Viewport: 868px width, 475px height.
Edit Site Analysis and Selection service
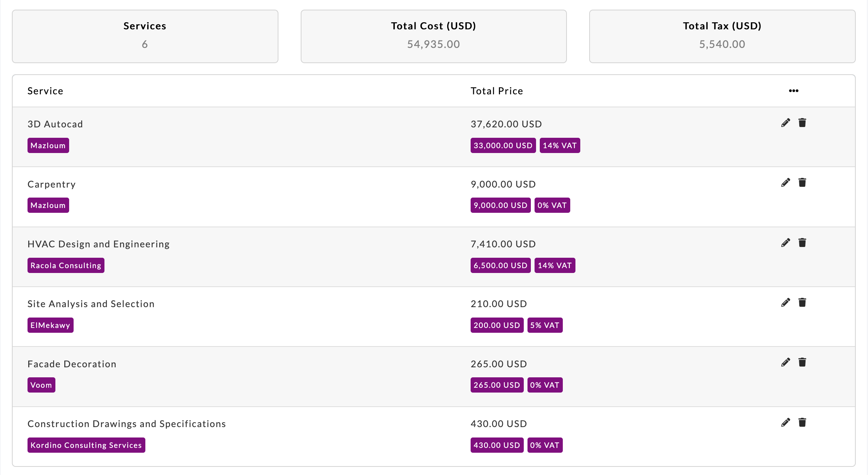[x=785, y=303]
